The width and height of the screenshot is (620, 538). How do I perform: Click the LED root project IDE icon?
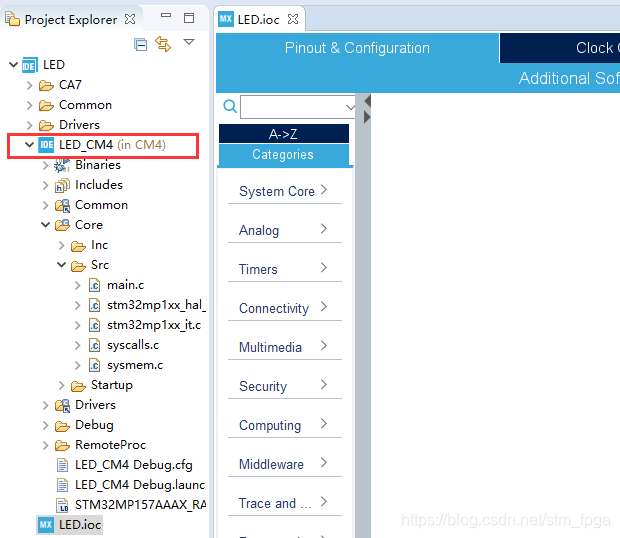coord(30,65)
